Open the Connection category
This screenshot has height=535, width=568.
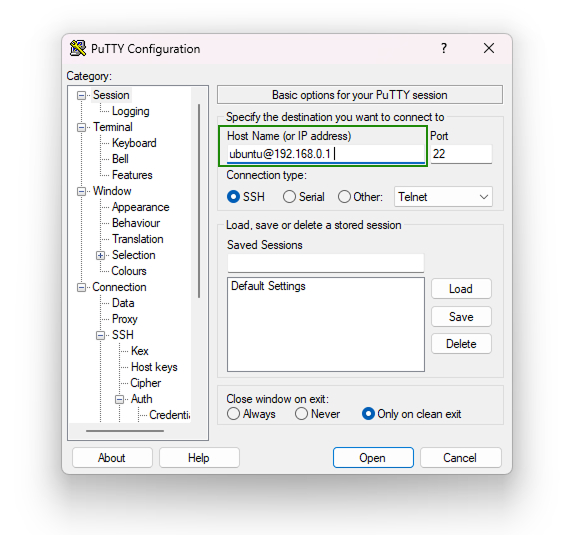tap(119, 287)
